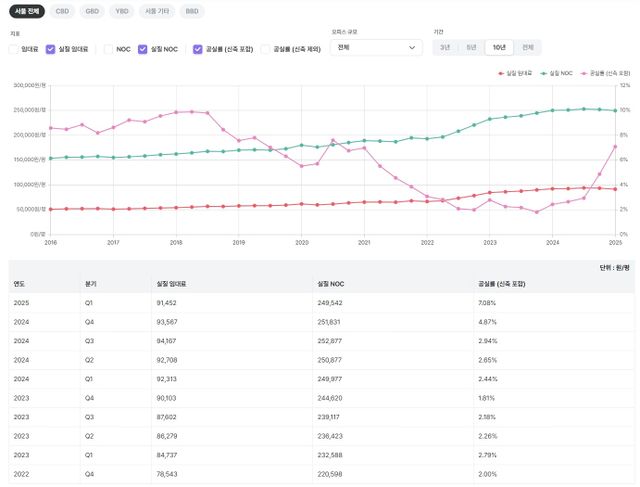Enable the 임대료 checkbox
This screenshot has width=640, height=487.
coord(14,48)
